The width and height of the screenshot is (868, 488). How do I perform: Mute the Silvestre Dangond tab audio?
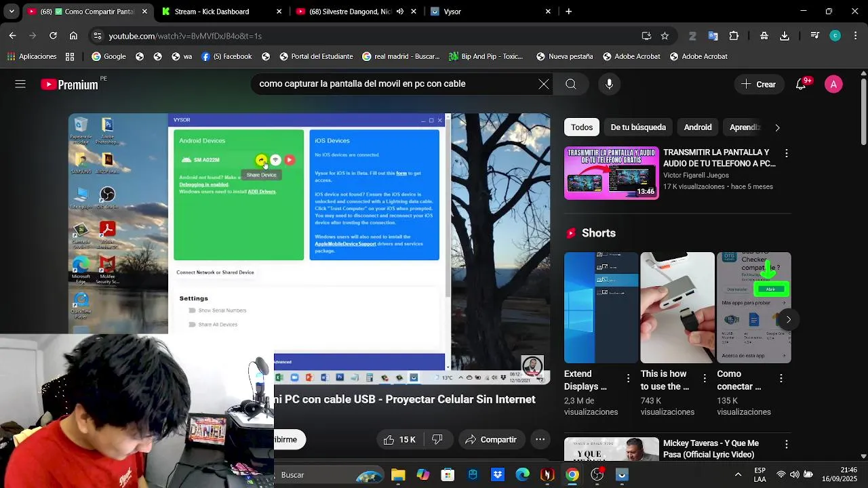click(x=399, y=12)
